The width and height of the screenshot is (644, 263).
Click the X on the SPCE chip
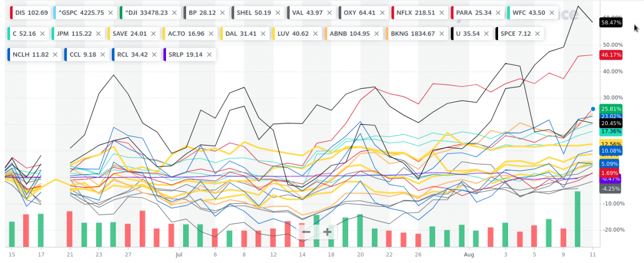tap(537, 34)
